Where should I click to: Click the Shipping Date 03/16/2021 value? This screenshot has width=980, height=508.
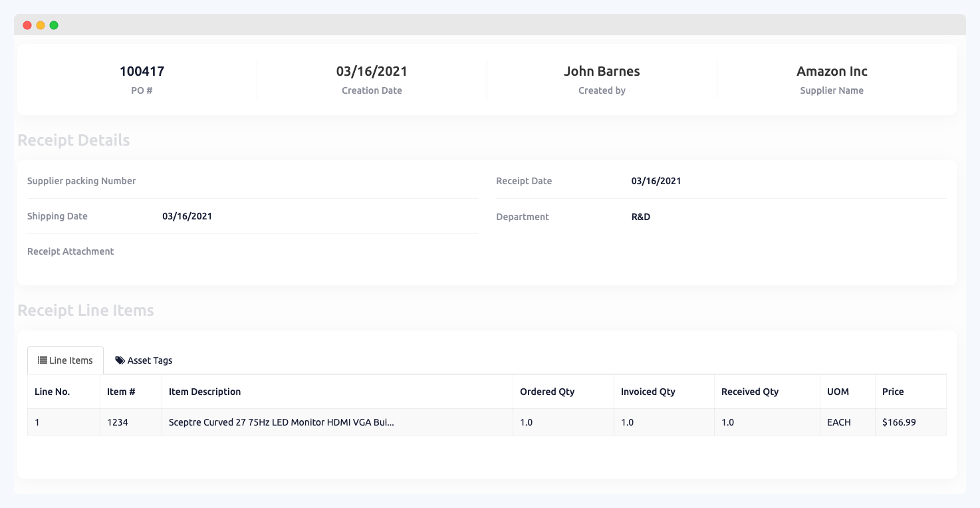(x=187, y=216)
